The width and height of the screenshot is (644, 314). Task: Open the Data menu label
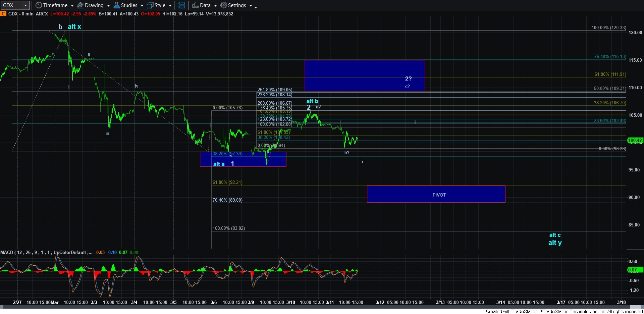tap(205, 5)
